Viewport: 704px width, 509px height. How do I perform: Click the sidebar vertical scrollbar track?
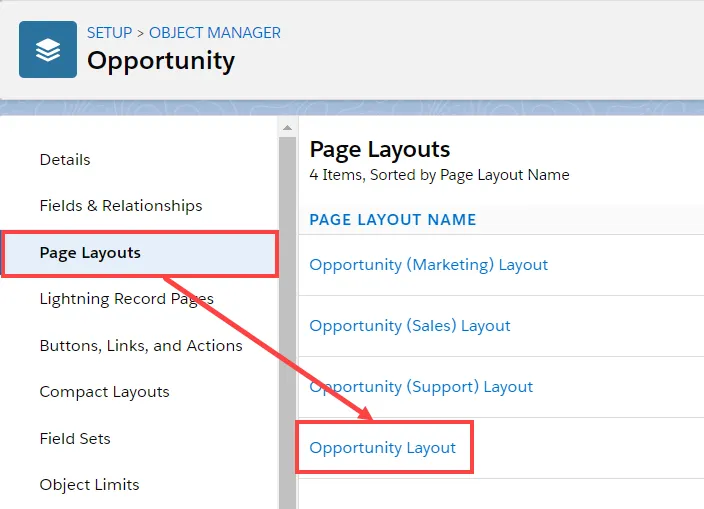[287, 323]
